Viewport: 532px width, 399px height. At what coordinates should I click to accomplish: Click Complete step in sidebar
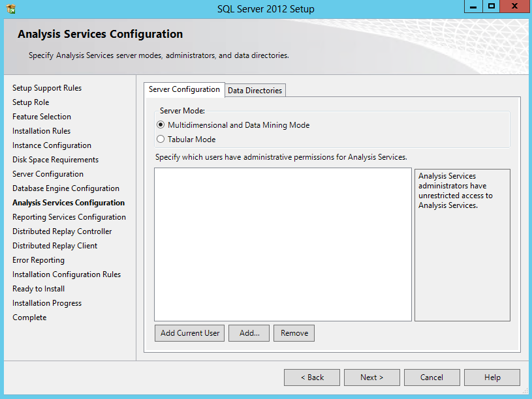(29, 318)
